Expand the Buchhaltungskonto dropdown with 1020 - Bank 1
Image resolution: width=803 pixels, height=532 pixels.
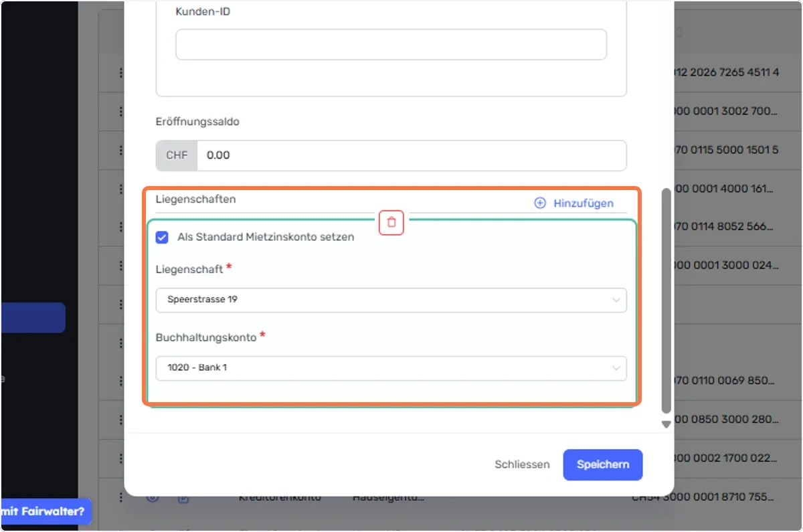[391, 368]
